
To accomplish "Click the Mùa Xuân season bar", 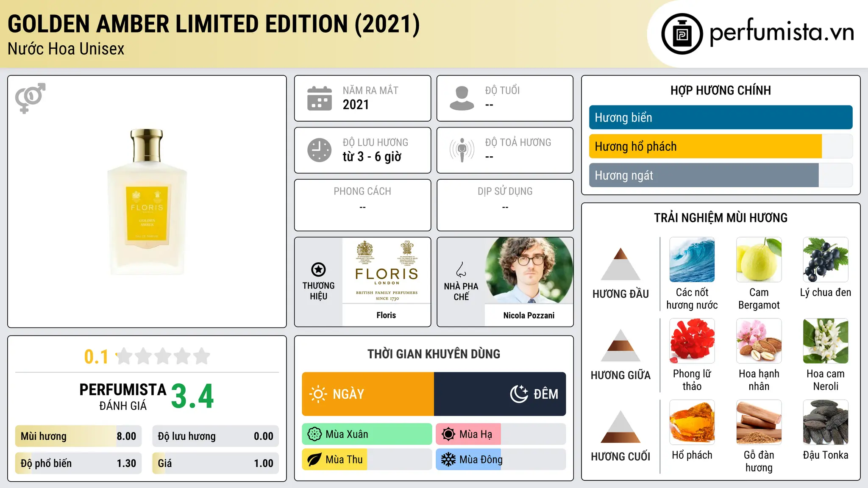I will (x=367, y=434).
